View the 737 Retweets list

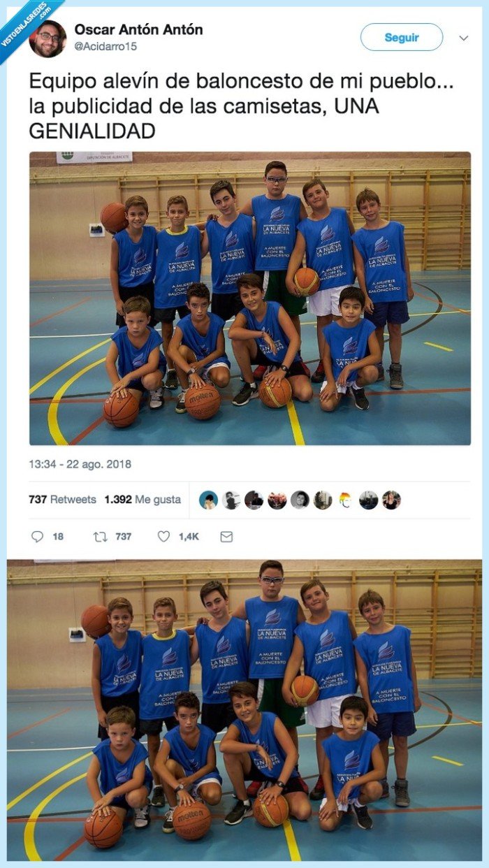[62, 500]
